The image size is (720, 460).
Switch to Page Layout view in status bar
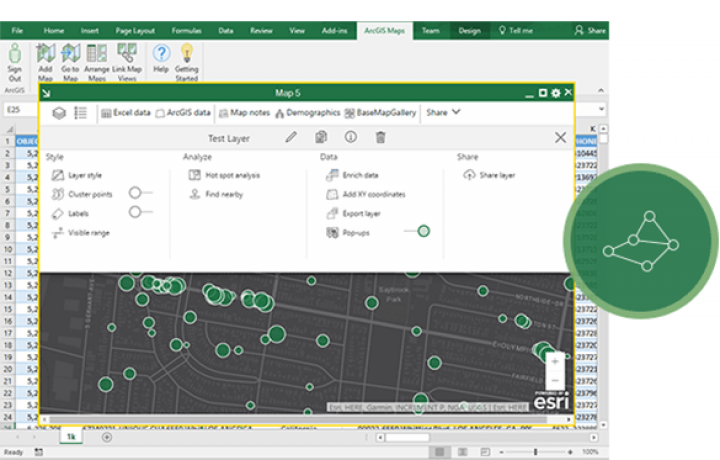pos(462,452)
